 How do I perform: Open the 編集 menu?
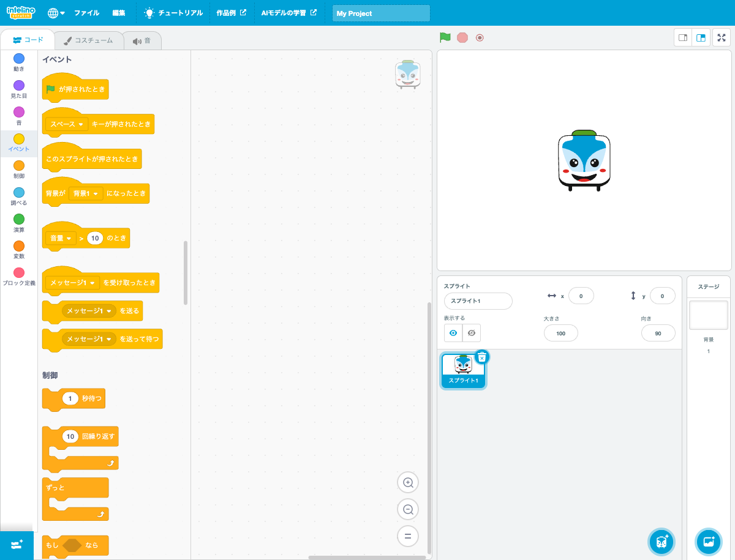tap(119, 13)
